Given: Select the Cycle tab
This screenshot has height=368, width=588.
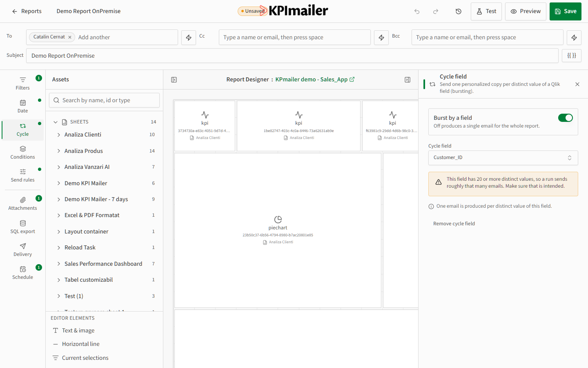Looking at the screenshot, I should [x=23, y=129].
